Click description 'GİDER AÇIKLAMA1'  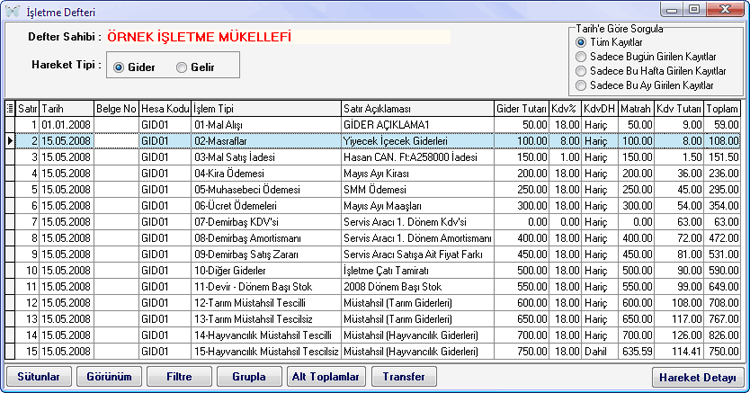point(418,125)
